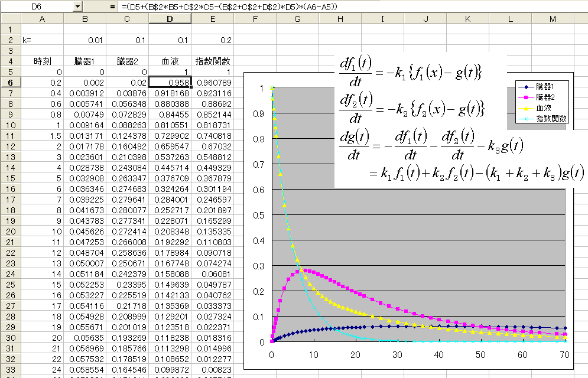Select column F header
This screenshot has height=378, width=588.
255,19
